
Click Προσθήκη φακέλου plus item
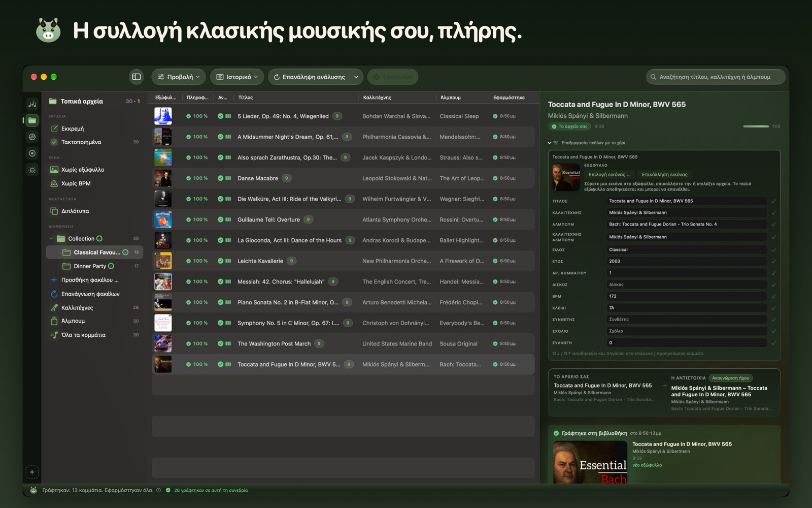pos(94,280)
